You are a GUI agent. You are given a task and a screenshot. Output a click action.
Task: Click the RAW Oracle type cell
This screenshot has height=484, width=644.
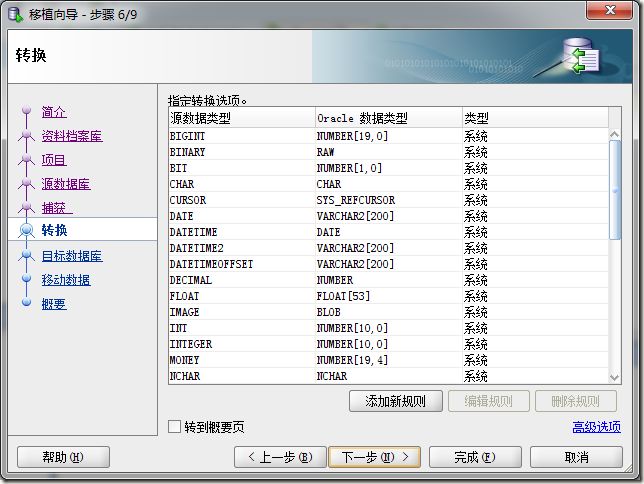pos(389,152)
